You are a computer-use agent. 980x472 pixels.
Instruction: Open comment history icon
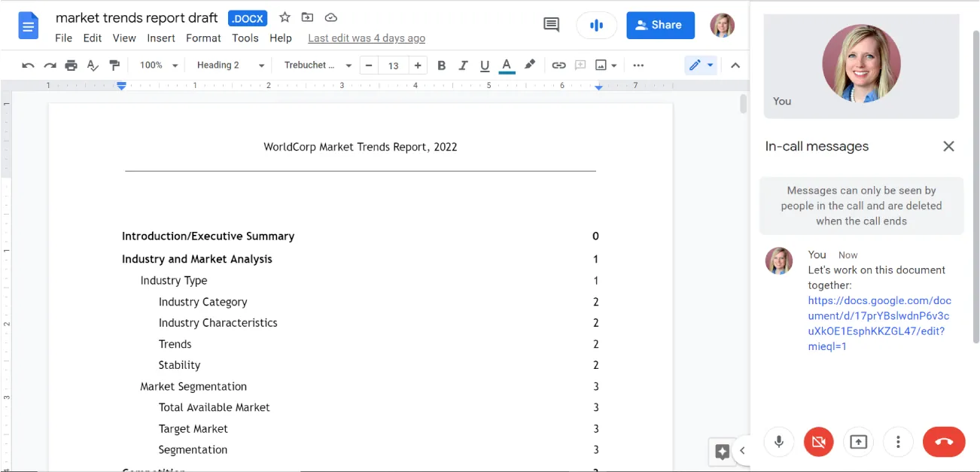coord(551,25)
